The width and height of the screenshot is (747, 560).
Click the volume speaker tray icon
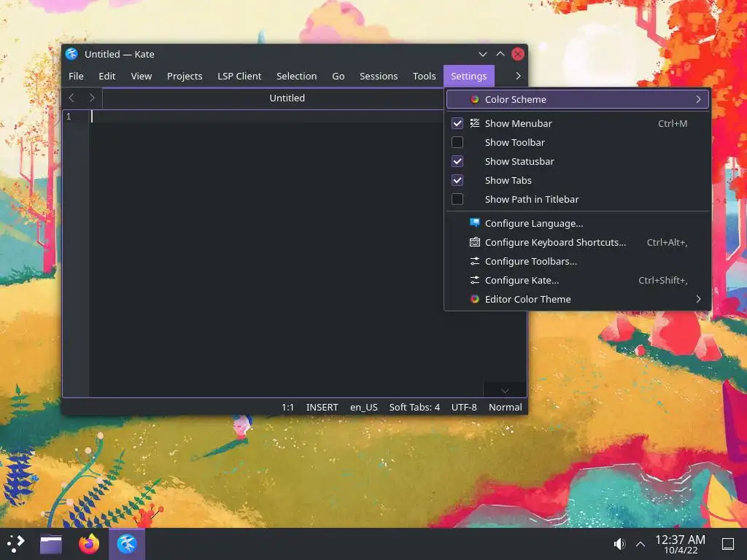click(x=619, y=544)
